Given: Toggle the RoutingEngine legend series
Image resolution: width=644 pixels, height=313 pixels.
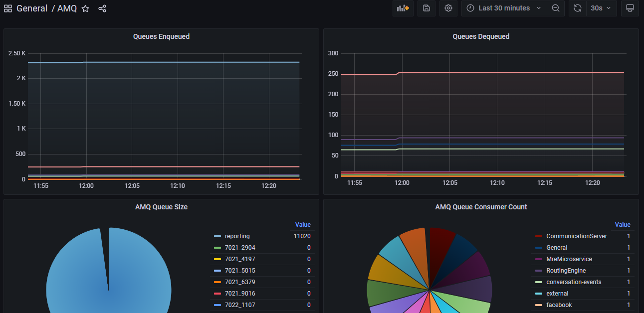Looking at the screenshot, I should point(566,271).
